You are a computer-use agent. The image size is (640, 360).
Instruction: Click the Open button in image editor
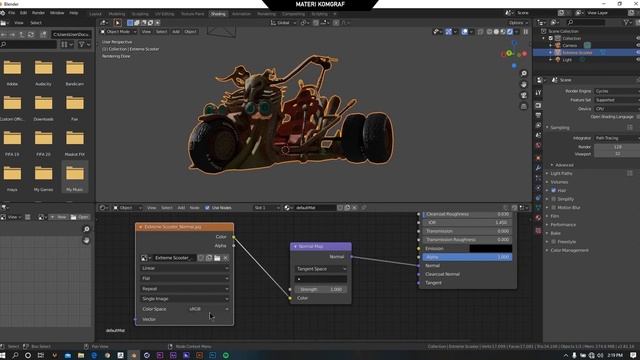tap(80, 217)
